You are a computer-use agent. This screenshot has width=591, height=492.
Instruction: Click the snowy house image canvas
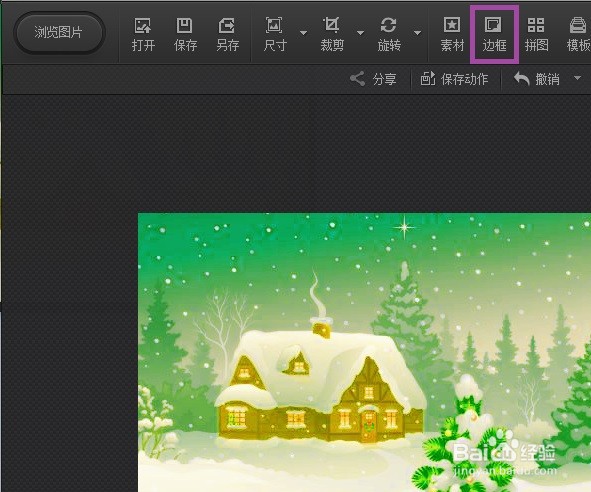click(x=364, y=352)
